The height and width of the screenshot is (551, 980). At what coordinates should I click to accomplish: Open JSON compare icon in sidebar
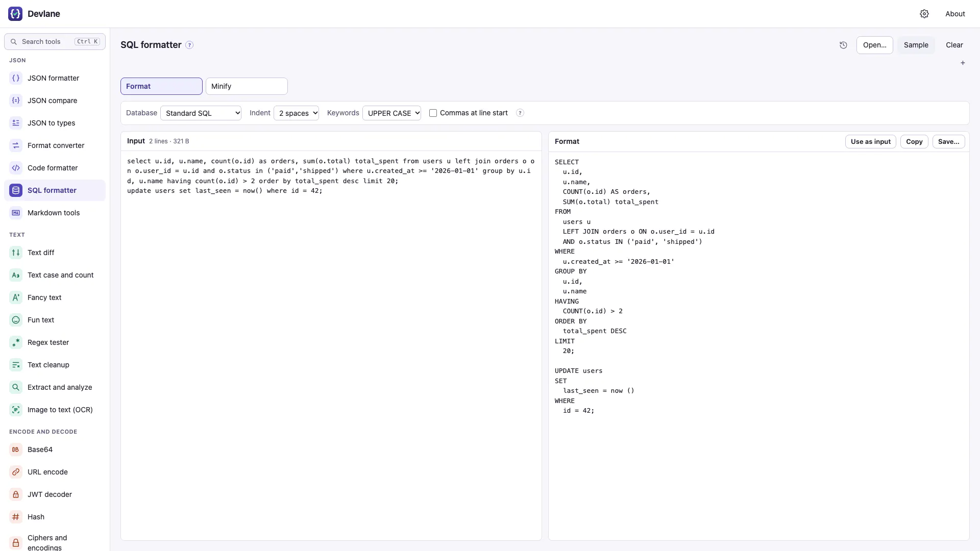[16, 101]
